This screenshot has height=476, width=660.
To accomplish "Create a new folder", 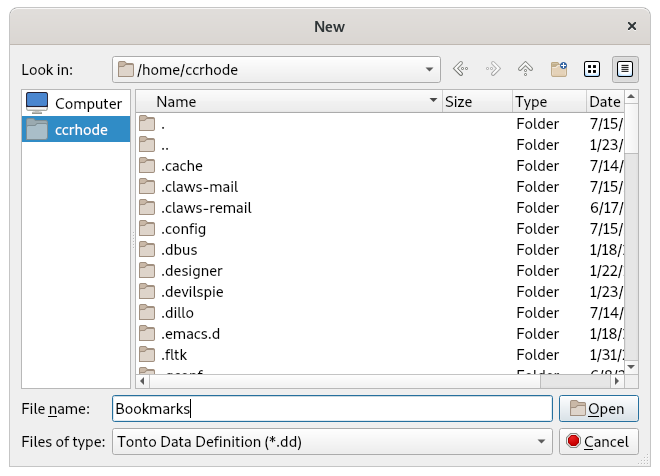I will (559, 69).
